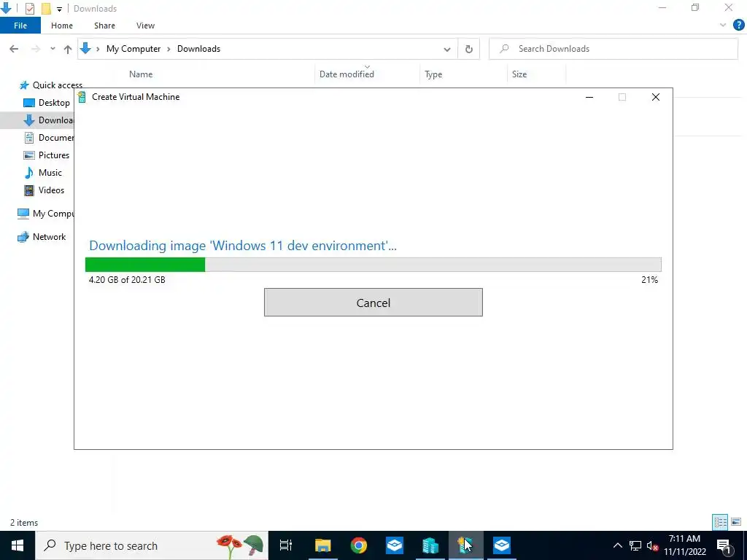747x560 pixels.
Task: Select Quick access in the navigation pane
Action: [50, 85]
